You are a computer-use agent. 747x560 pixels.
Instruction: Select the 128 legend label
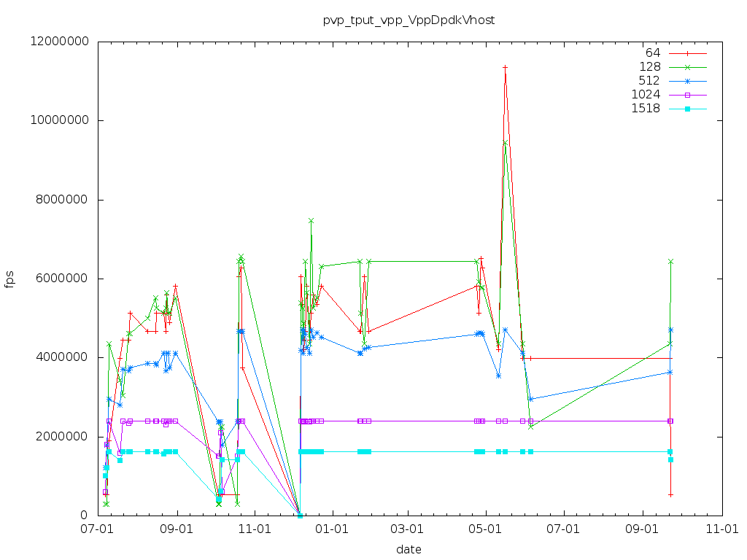(649, 66)
